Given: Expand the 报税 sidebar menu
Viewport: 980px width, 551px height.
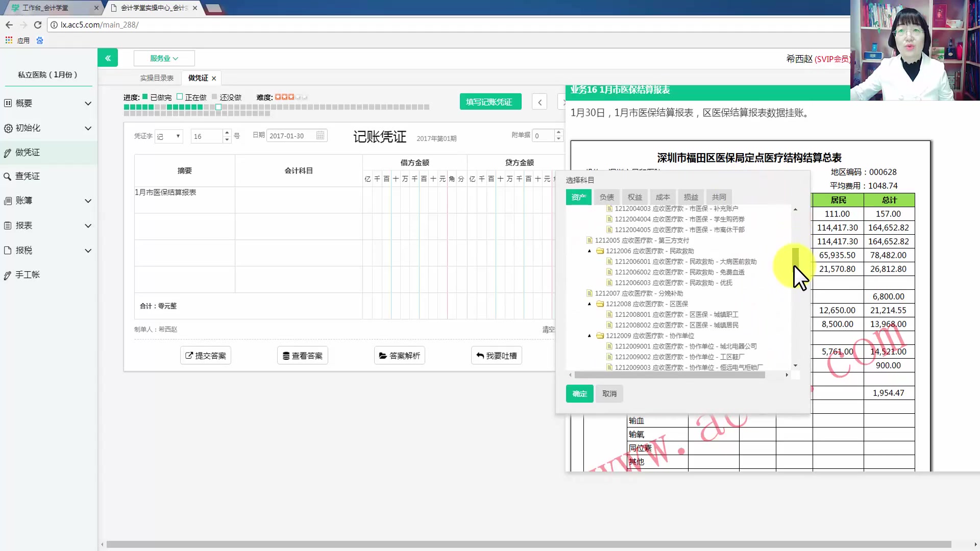Looking at the screenshot, I should (x=48, y=251).
